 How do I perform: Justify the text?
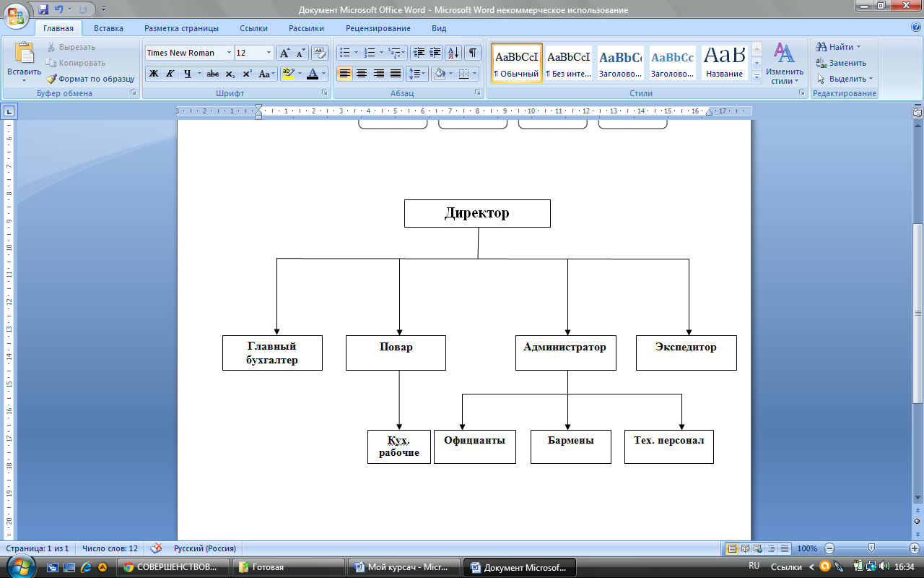[396, 74]
